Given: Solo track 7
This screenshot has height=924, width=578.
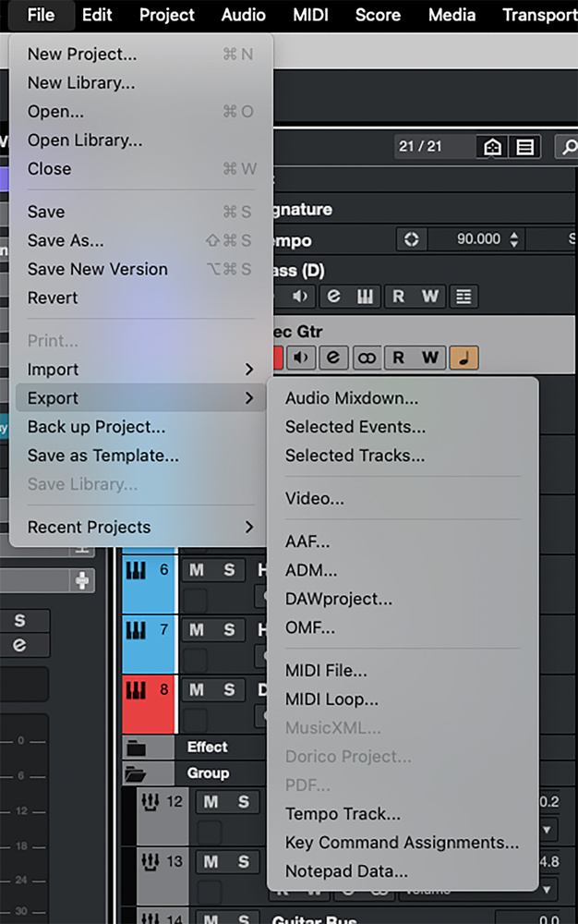Looking at the screenshot, I should pos(229,629).
